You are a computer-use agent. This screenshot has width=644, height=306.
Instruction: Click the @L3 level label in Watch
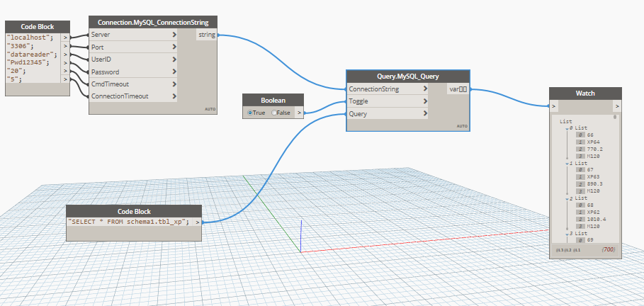(560, 250)
